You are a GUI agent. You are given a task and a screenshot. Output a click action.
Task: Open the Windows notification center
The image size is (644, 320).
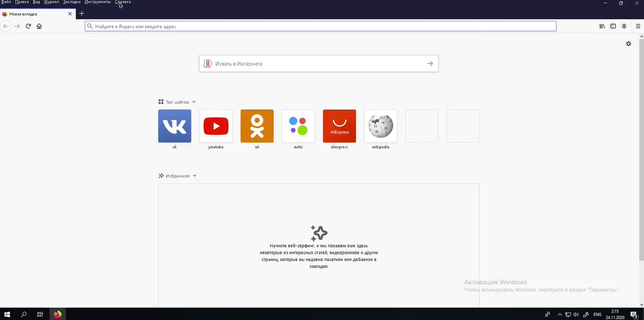click(x=633, y=314)
